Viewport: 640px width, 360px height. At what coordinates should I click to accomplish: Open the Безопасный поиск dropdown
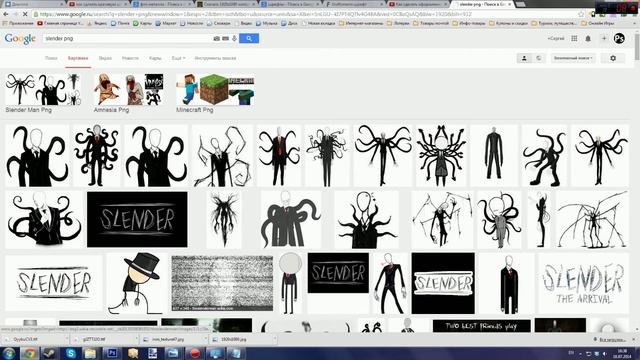(573, 58)
